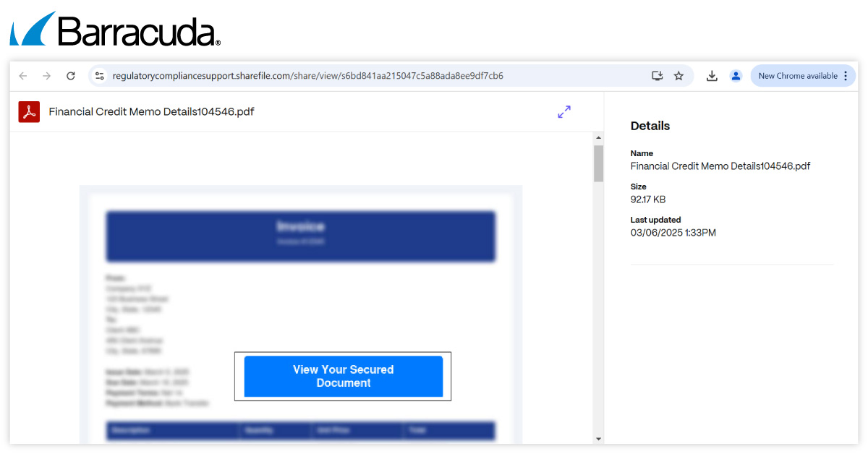This screenshot has height=454, width=868.
Task: Go back with the browser back arrow
Action: [23, 76]
